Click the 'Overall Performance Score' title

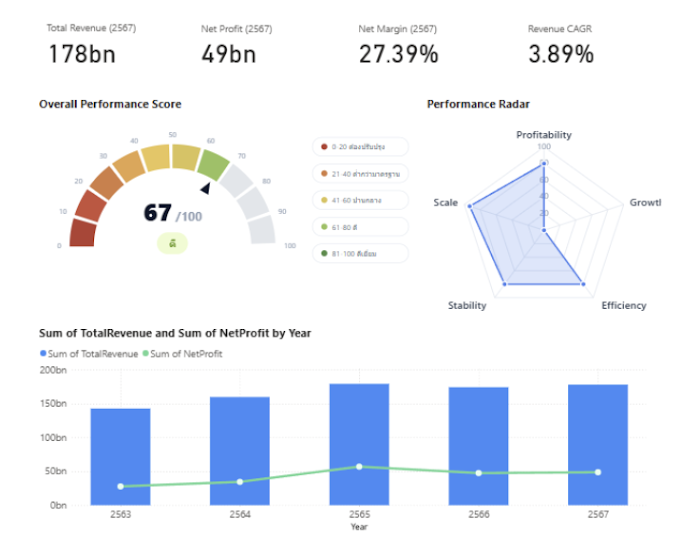click(110, 104)
